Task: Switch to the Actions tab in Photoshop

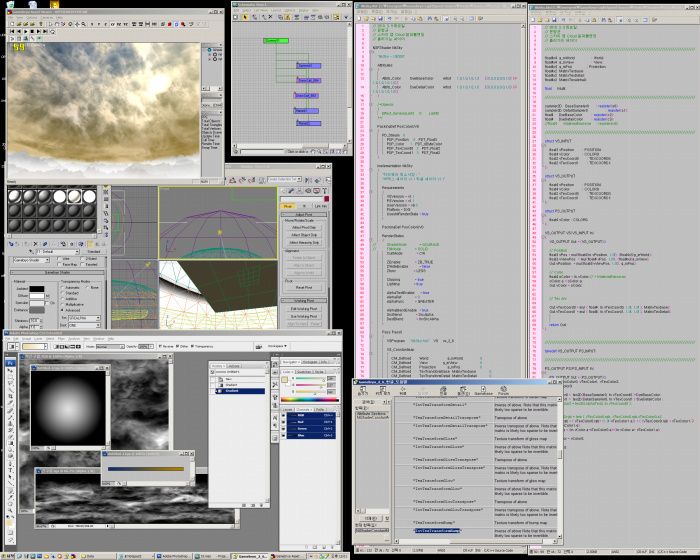Action: point(234,366)
